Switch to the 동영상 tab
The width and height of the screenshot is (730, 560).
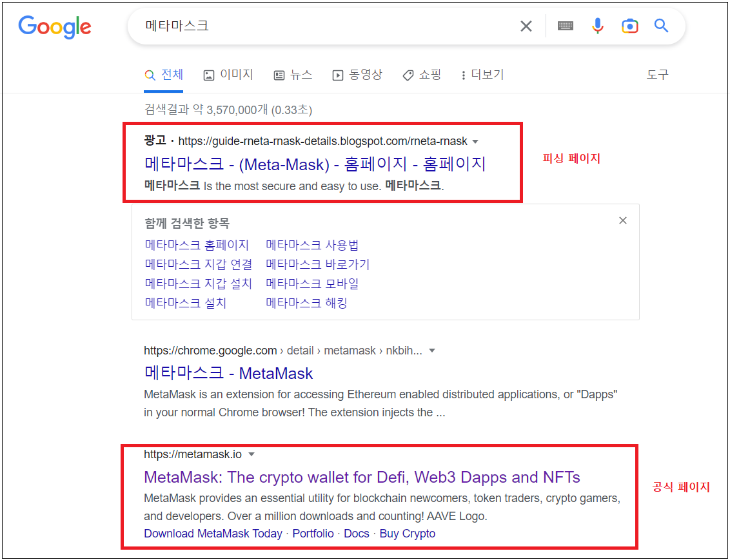point(357,74)
